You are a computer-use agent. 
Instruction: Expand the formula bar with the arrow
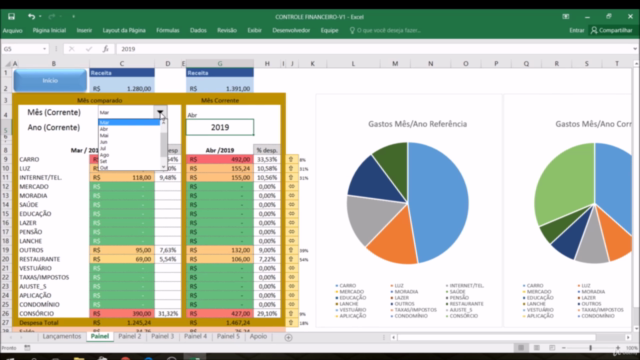pyautogui.click(x=635, y=49)
